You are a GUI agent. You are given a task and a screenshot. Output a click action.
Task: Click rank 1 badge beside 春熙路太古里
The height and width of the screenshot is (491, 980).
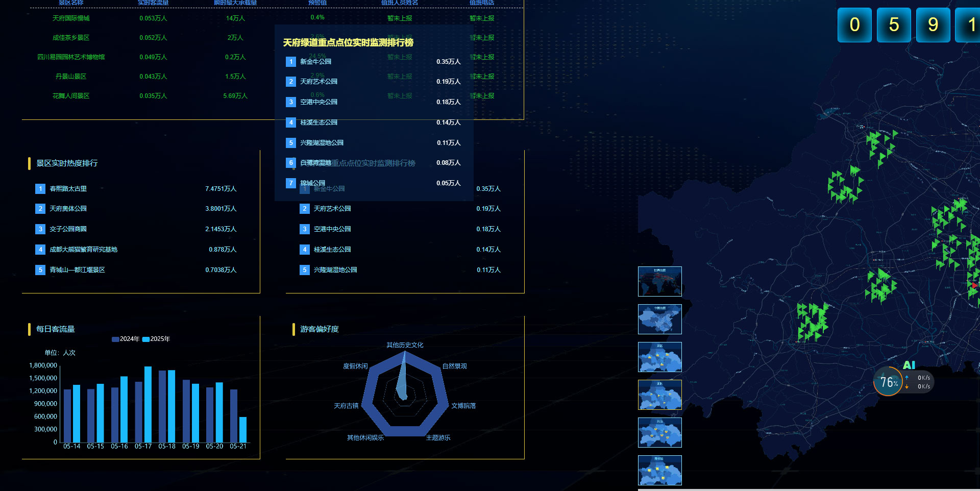click(x=40, y=189)
